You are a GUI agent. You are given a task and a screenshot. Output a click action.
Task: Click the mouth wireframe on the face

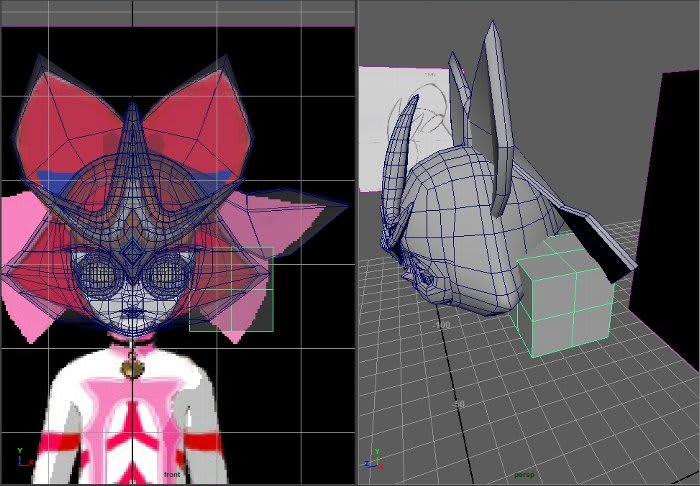[x=132, y=313]
